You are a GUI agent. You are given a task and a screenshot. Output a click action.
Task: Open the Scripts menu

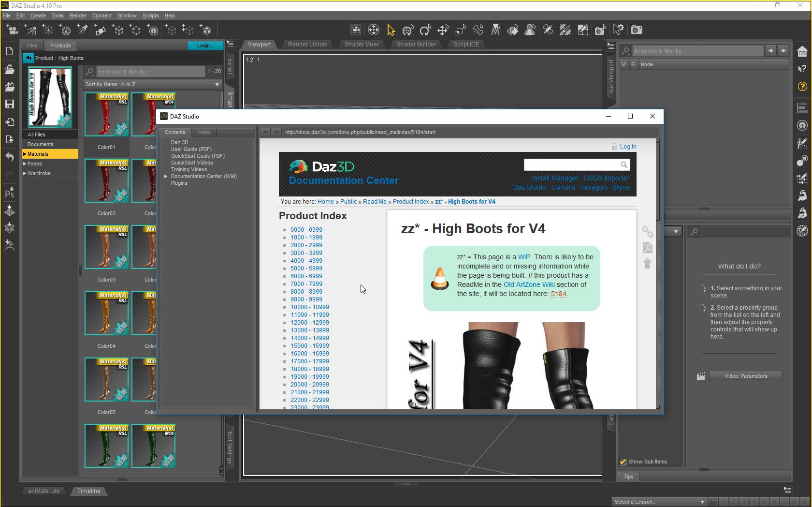click(x=150, y=15)
